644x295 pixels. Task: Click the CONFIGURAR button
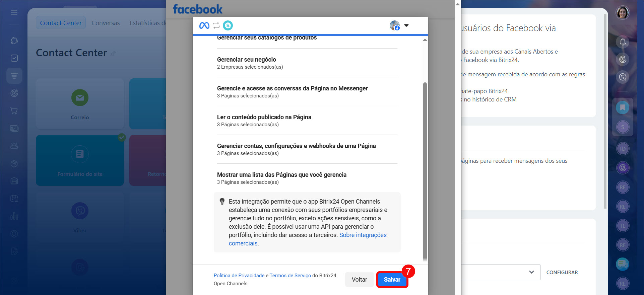pos(562,273)
